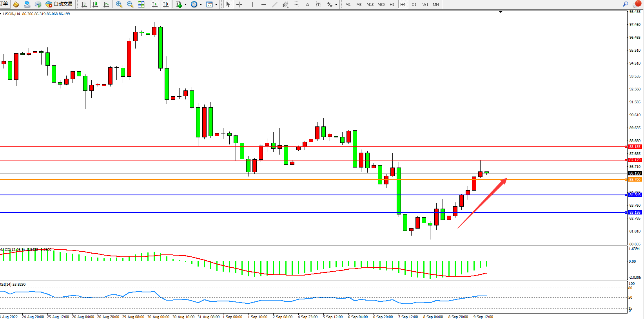This screenshot has height=319, width=644.
Task: Select the Text label tool
Action: pos(307,4)
